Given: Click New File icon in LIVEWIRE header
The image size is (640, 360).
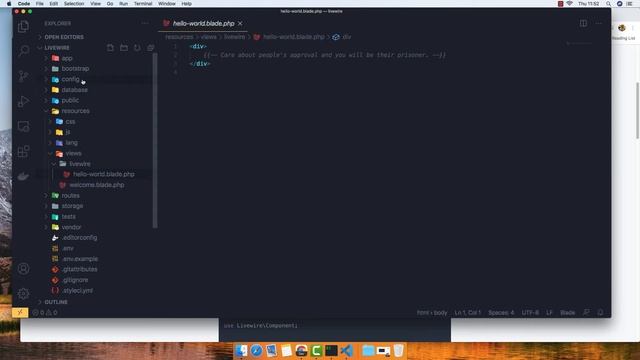Looking at the screenshot, I should click(110, 48).
